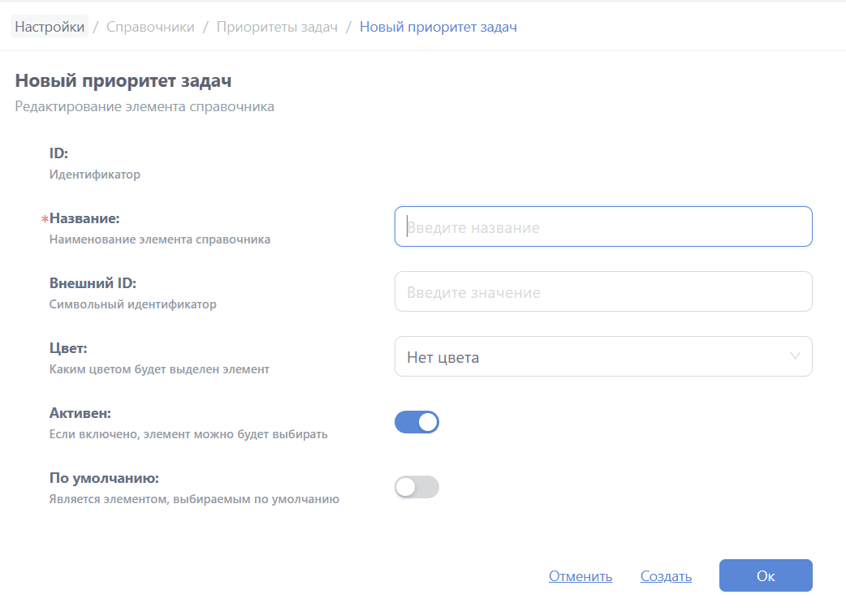This screenshot has width=846, height=616.
Task: Click the red required asterisk beside Название
Action: 45,219
